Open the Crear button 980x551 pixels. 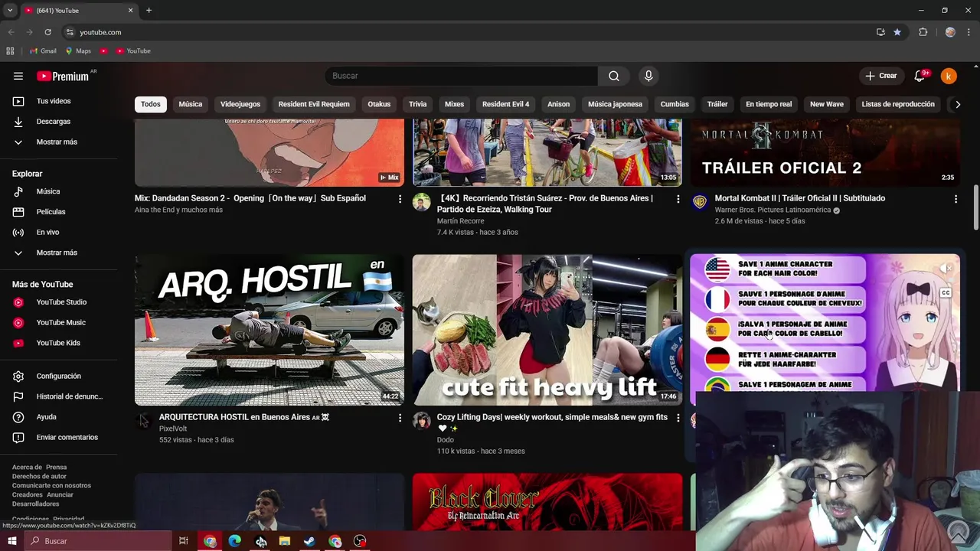881,76
